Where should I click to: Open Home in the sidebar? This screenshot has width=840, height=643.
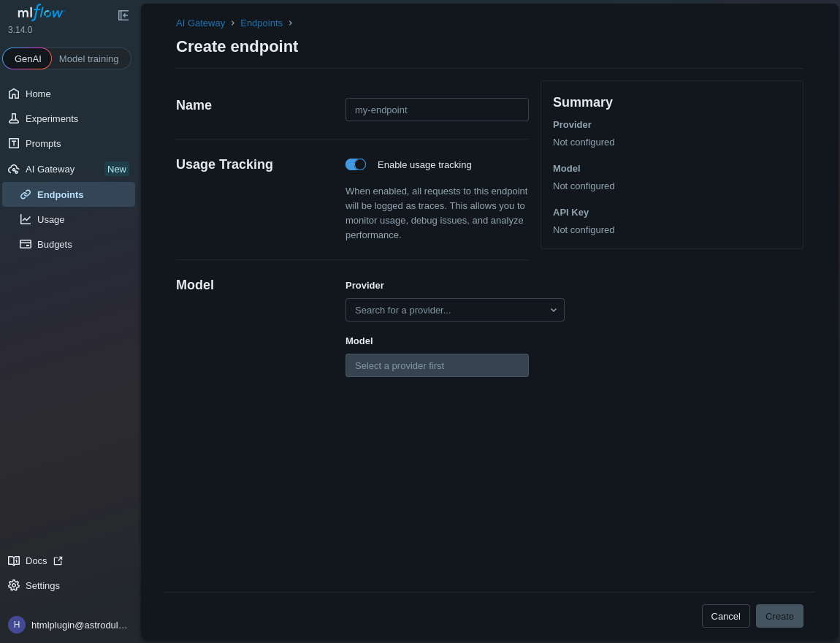click(69, 94)
